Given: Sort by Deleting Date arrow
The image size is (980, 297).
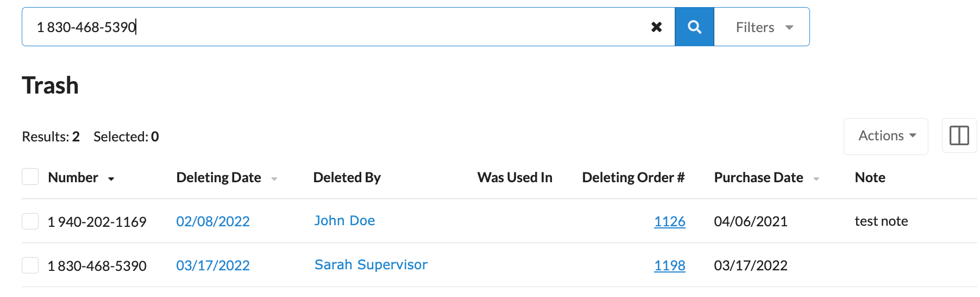Looking at the screenshot, I should [x=274, y=178].
